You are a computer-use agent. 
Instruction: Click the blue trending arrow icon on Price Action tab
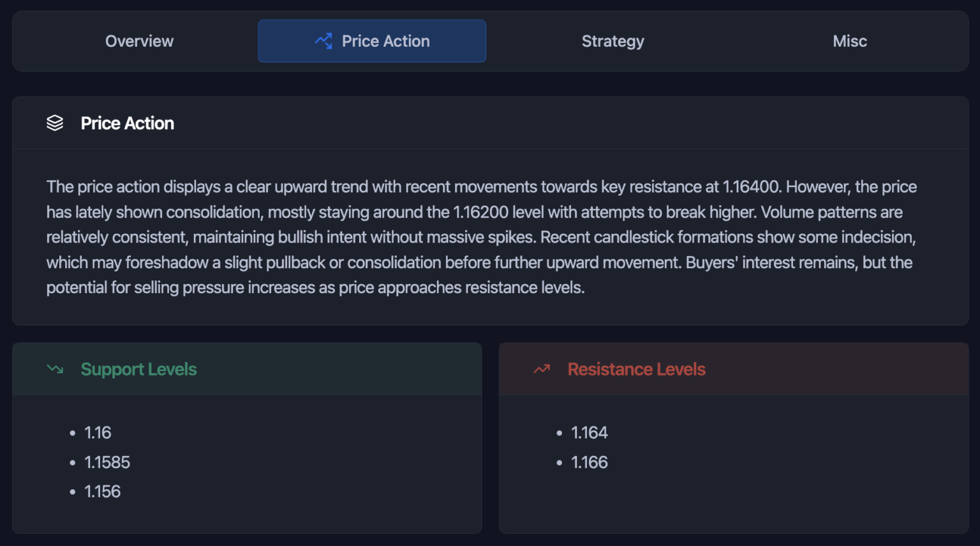click(325, 40)
